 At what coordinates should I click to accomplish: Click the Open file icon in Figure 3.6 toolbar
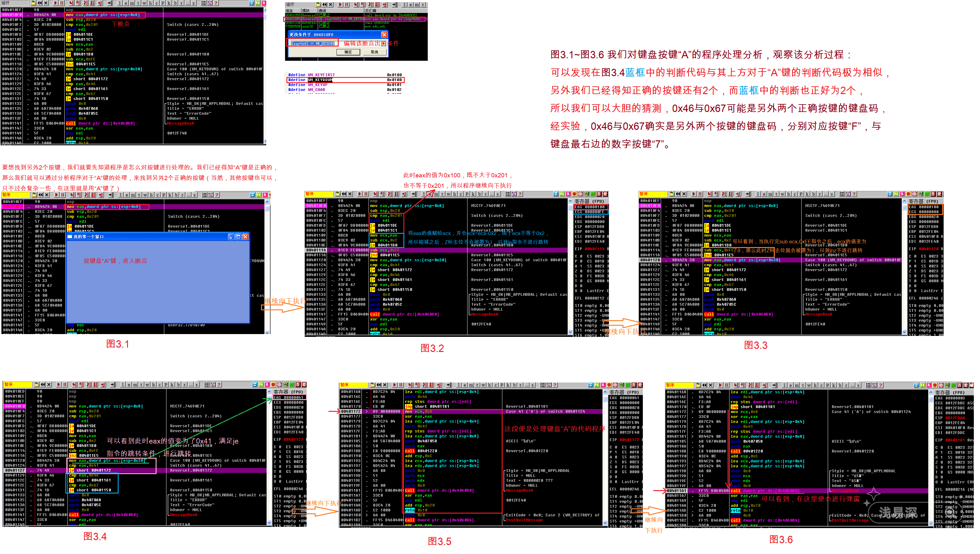click(698, 385)
